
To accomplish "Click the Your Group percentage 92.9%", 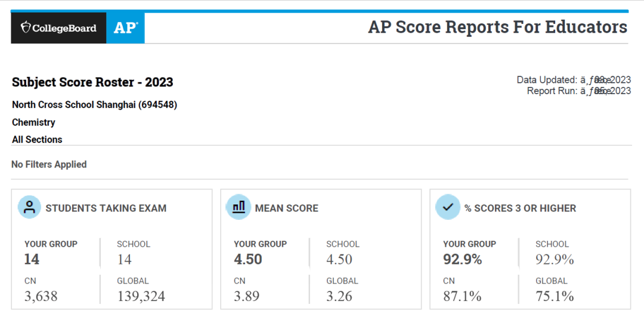I will coord(463,259).
